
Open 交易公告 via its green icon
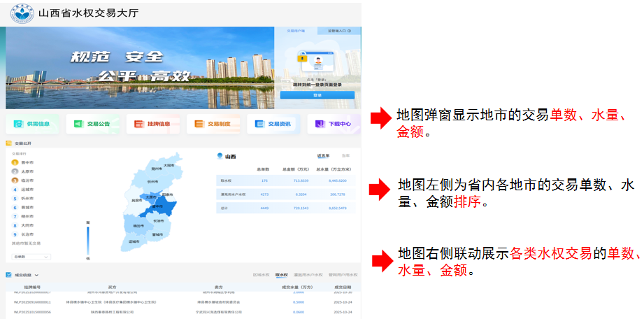click(78, 124)
